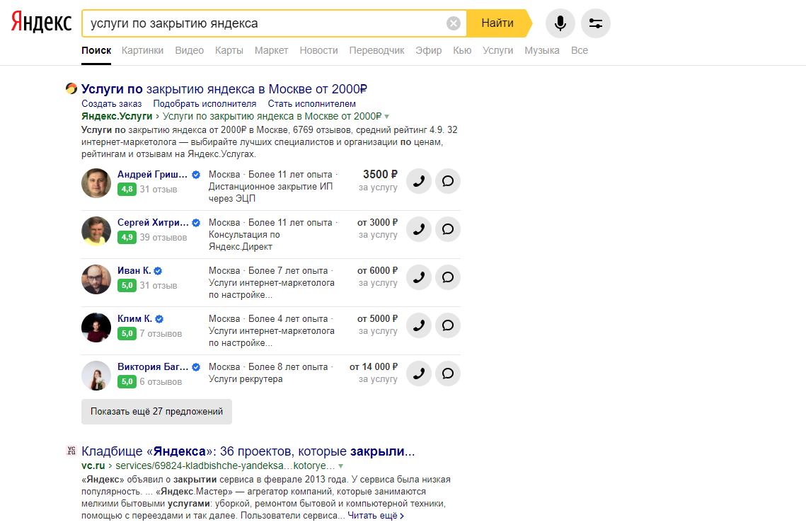Call Андрей Гриш… via phone icon
The height and width of the screenshot is (532, 806).
(419, 181)
